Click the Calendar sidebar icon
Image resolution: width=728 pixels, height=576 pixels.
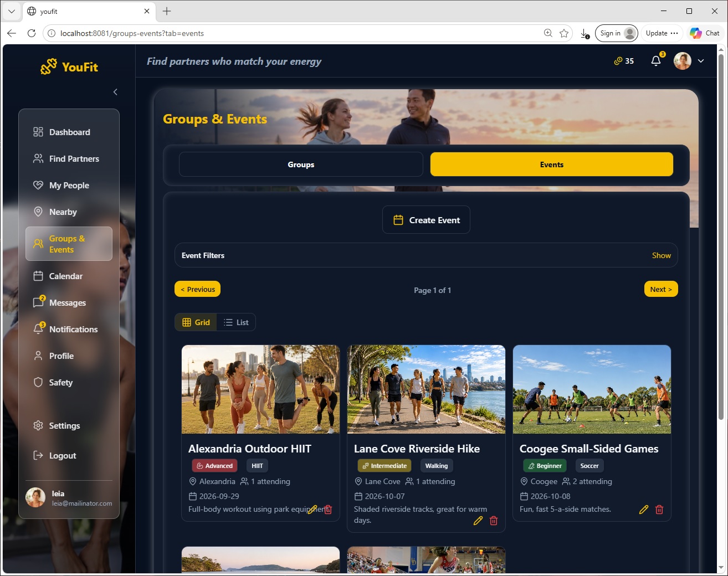[38, 276]
